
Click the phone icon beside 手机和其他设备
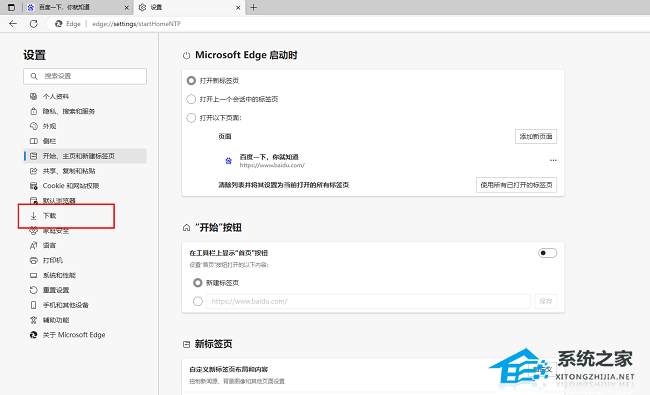[34, 305]
